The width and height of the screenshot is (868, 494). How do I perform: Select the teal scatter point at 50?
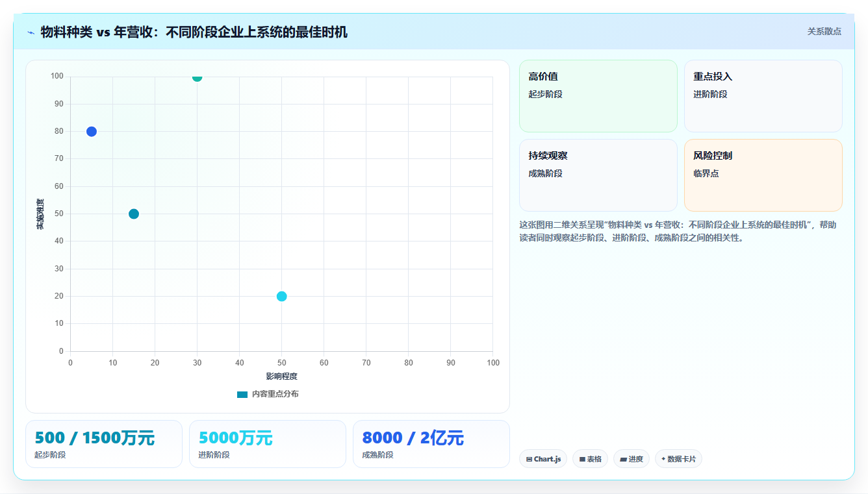tap(134, 214)
